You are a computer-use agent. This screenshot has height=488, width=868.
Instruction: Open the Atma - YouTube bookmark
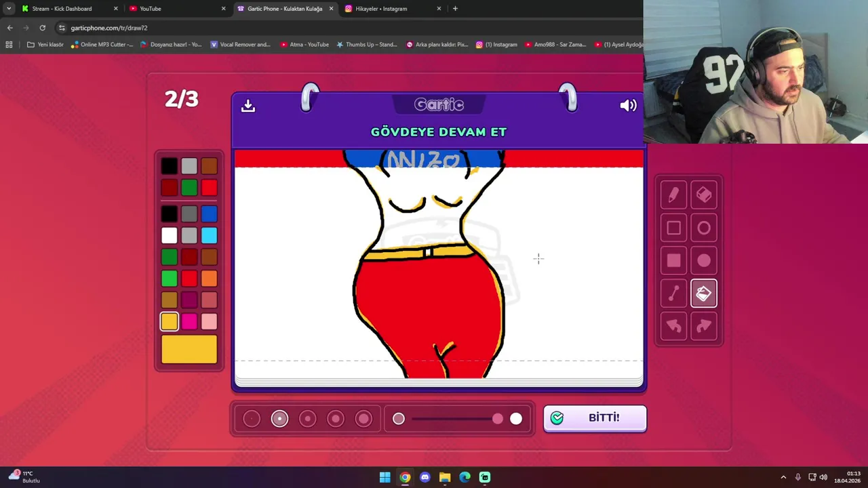pyautogui.click(x=304, y=45)
